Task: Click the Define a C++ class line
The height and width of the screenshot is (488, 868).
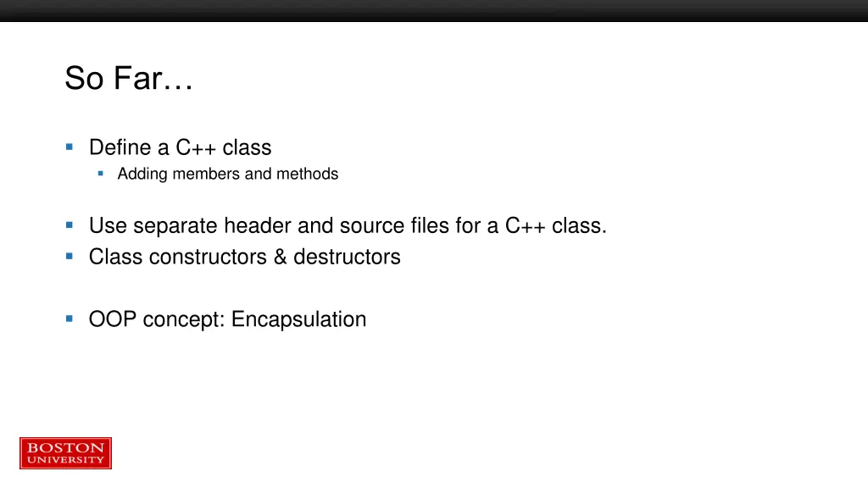Action: (x=180, y=147)
